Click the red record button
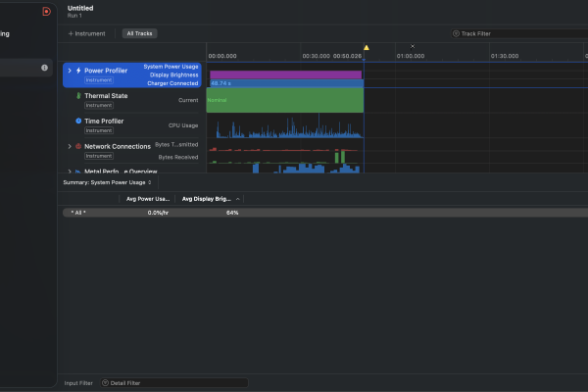The height and width of the screenshot is (392, 588). (x=46, y=11)
